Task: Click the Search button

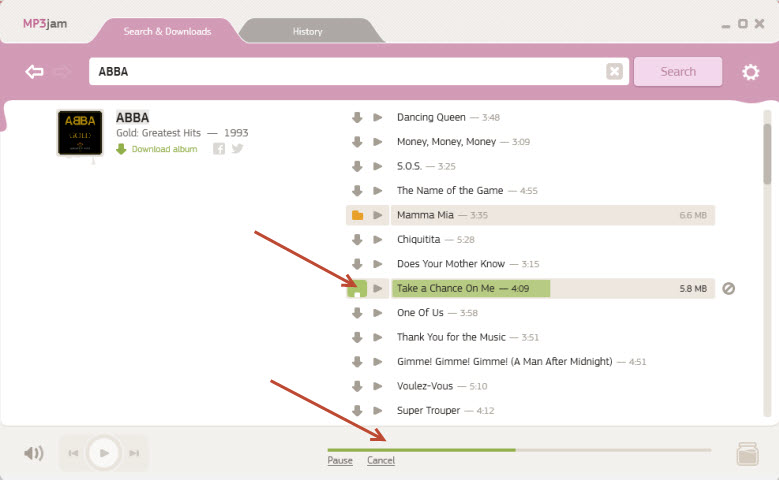Action: click(678, 72)
